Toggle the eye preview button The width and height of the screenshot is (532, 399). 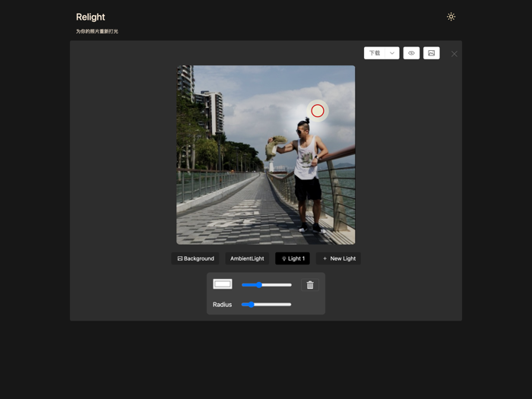click(411, 53)
